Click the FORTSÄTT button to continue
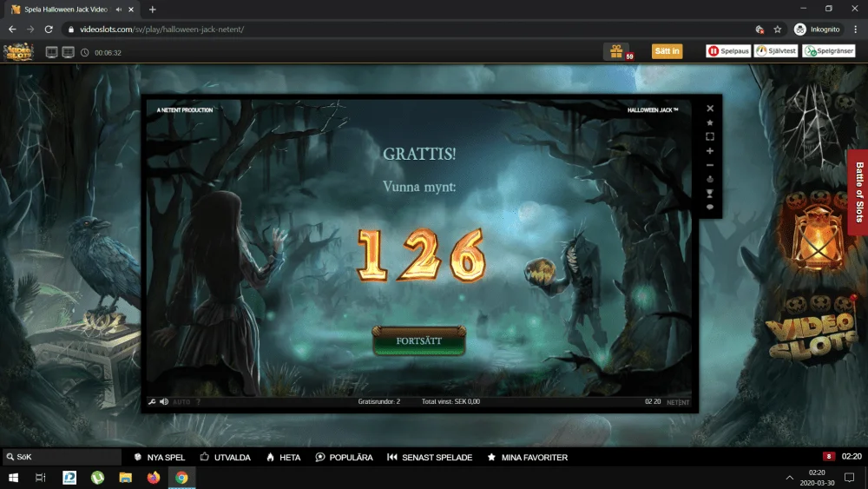 coord(418,340)
